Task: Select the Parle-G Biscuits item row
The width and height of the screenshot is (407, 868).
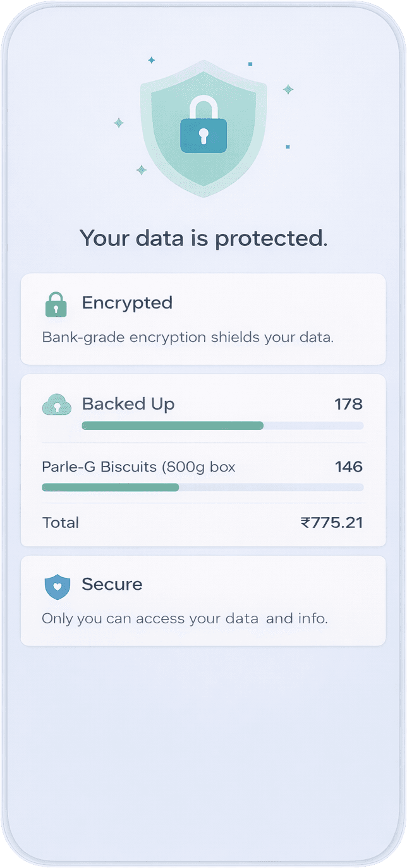Action: 138,467
